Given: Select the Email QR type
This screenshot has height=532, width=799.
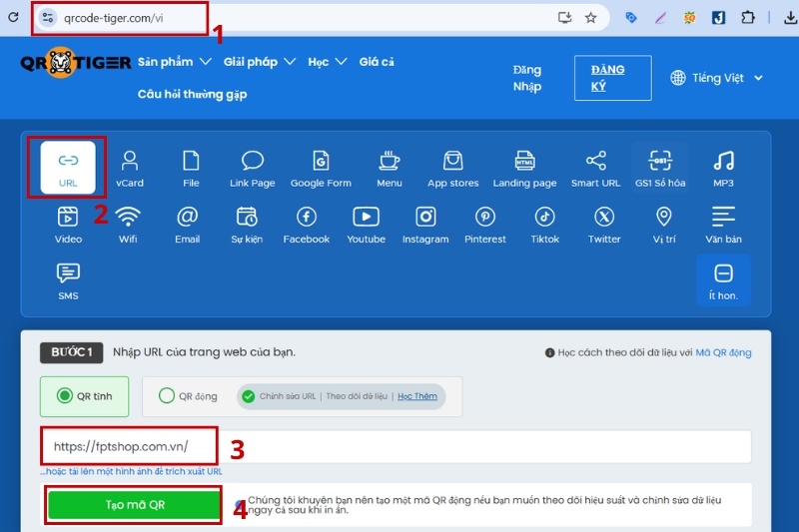Looking at the screenshot, I should pos(187,225).
